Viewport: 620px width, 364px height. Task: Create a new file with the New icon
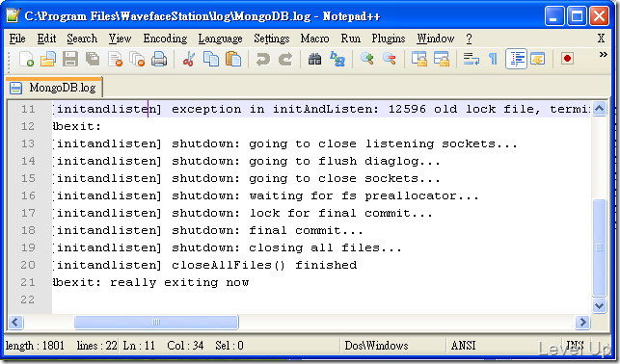(x=26, y=59)
